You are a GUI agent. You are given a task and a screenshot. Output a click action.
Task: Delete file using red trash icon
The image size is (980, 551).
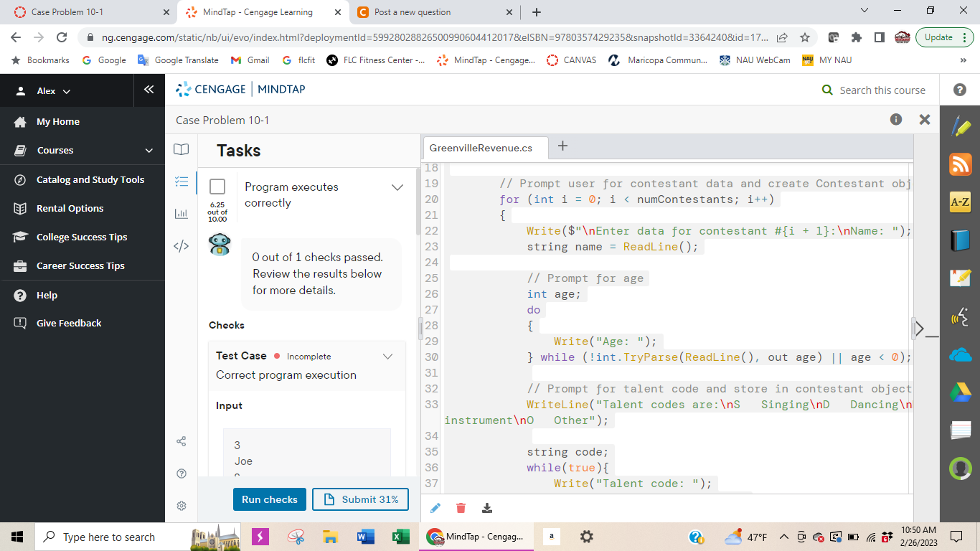point(461,508)
